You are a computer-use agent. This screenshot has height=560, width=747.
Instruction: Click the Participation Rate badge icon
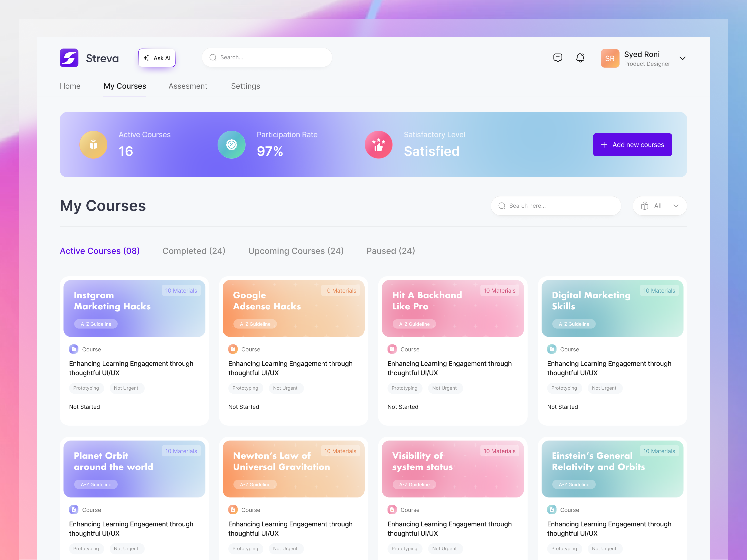(x=231, y=144)
